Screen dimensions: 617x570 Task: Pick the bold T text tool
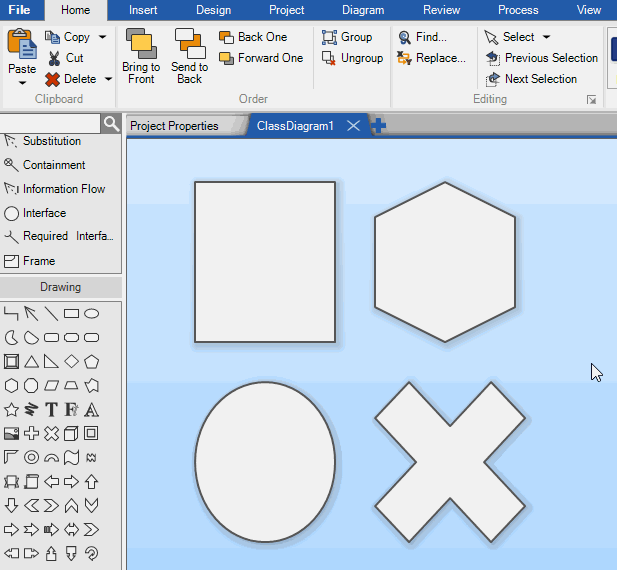[51, 410]
